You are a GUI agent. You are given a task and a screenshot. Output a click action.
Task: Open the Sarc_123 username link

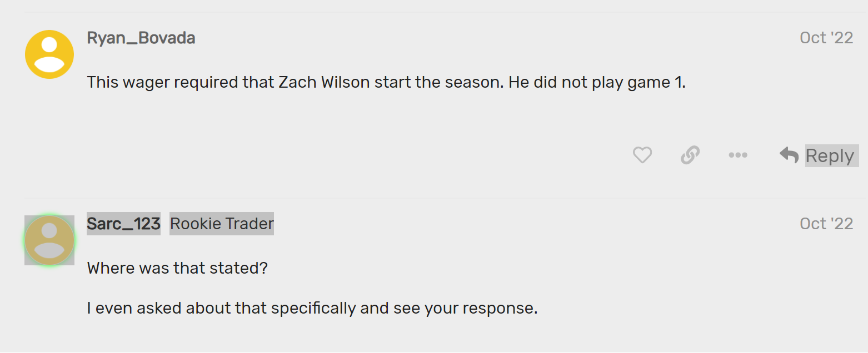tap(123, 223)
